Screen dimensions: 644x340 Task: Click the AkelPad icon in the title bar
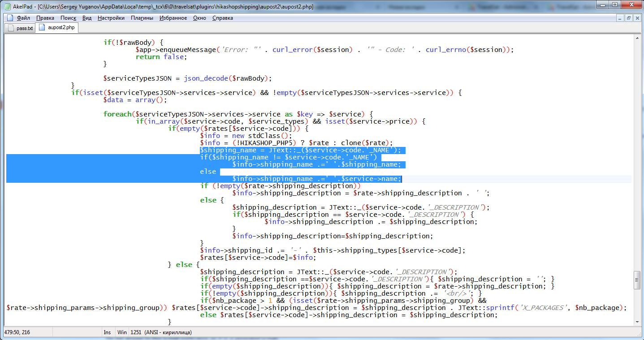pyautogui.click(x=7, y=7)
